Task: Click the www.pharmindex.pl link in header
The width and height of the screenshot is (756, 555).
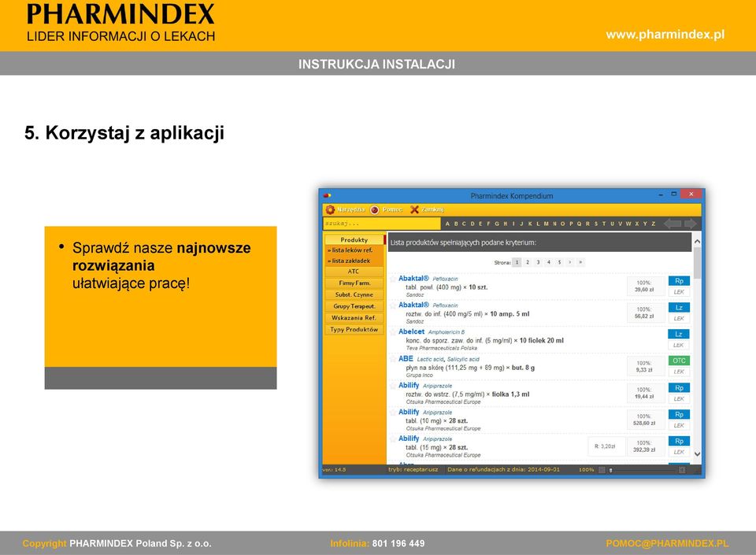Action: coord(665,35)
